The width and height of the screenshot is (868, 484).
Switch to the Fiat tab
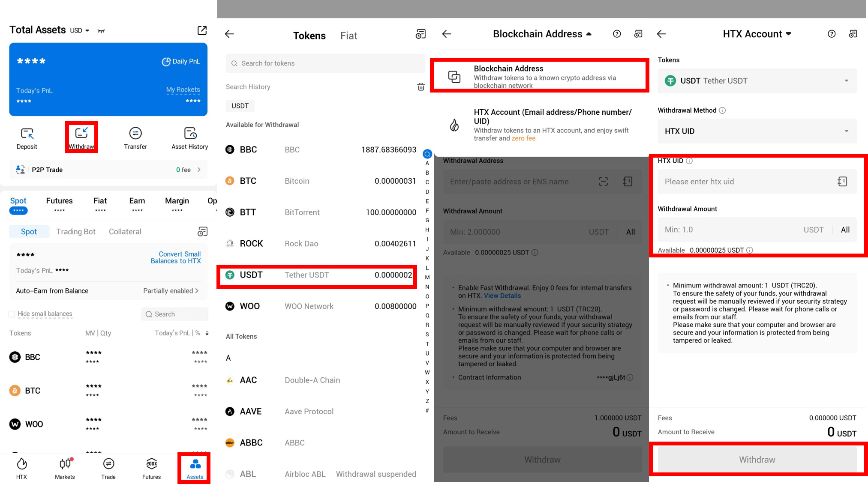(348, 36)
